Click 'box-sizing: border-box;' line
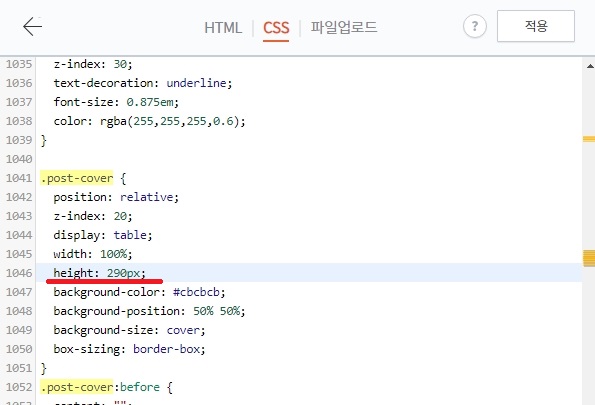Screen dimensions: 595x405 [x=129, y=349]
